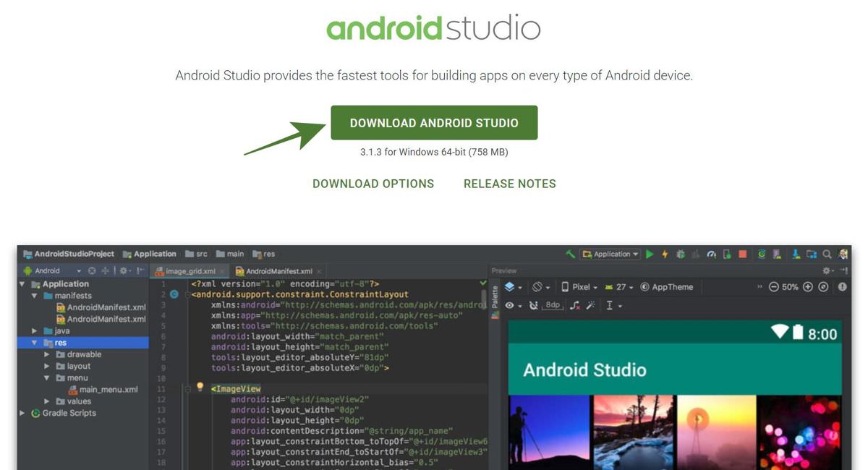Image resolution: width=868 pixels, height=470 pixels.
Task: Open the Design Surface layers dropdown
Action: tap(514, 287)
